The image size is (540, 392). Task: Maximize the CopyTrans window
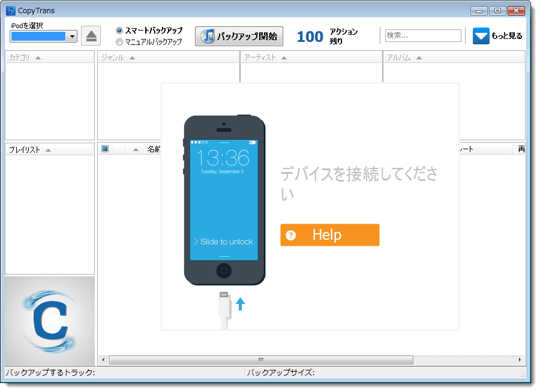[497, 11]
